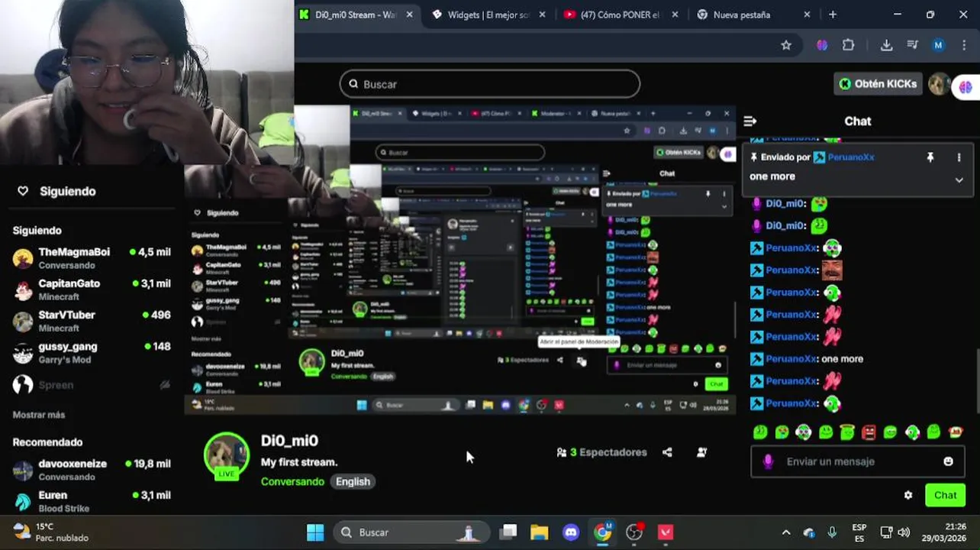Unpin the pinned message from PeruanoXx
This screenshot has width=980, height=550.
(930, 157)
